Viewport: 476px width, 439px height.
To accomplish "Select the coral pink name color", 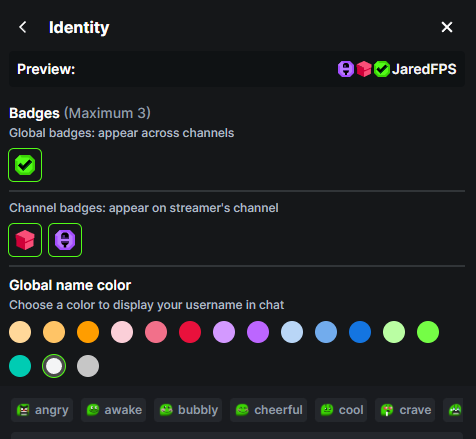I will [x=156, y=332].
